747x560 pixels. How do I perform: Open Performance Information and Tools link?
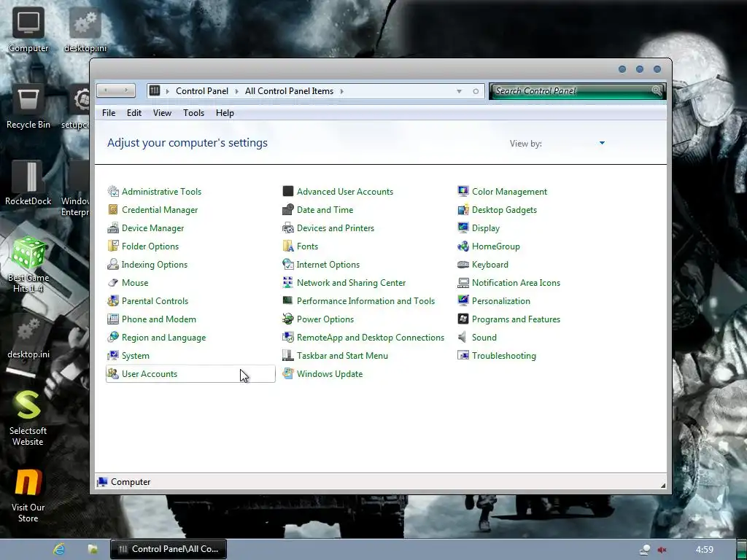coord(365,301)
